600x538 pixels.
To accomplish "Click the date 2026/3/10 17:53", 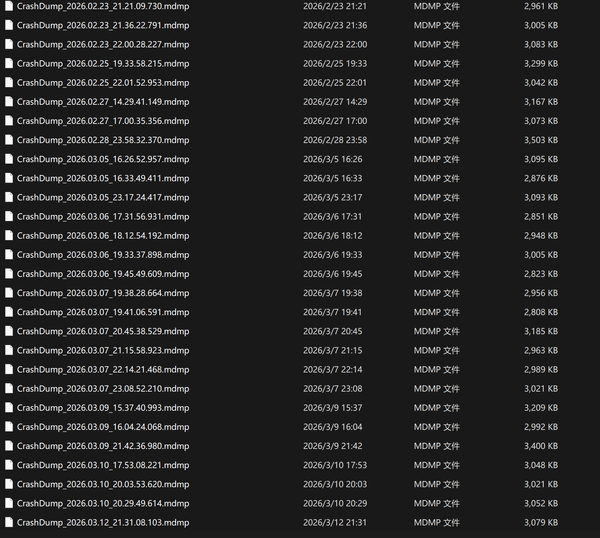I will (334, 465).
